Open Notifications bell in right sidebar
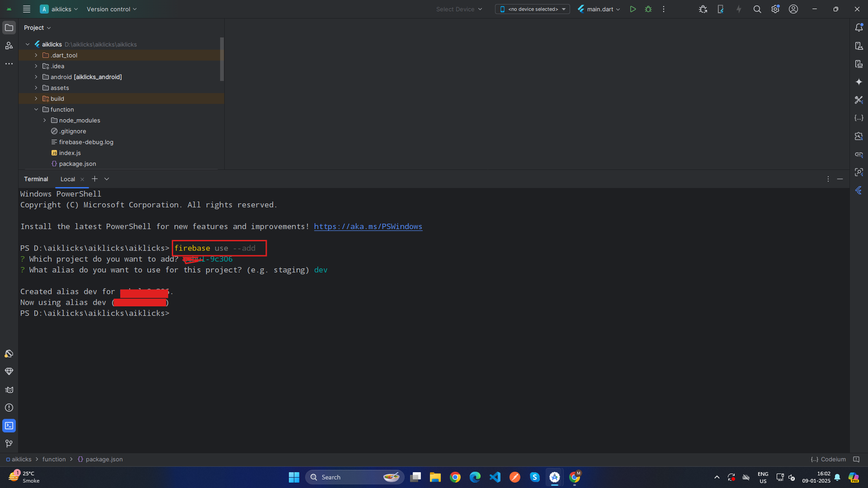 click(x=859, y=28)
